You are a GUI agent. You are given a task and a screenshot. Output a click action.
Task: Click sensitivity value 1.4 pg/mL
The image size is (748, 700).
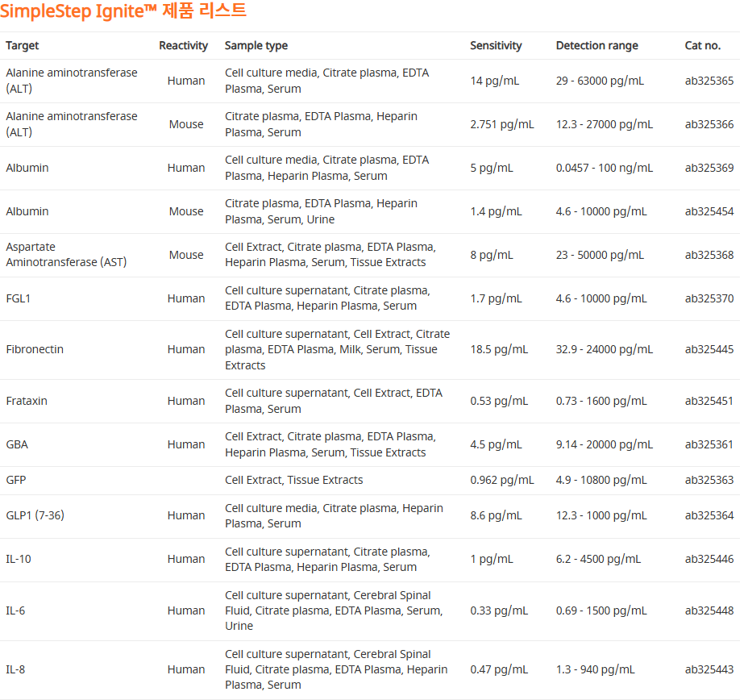[x=497, y=211]
